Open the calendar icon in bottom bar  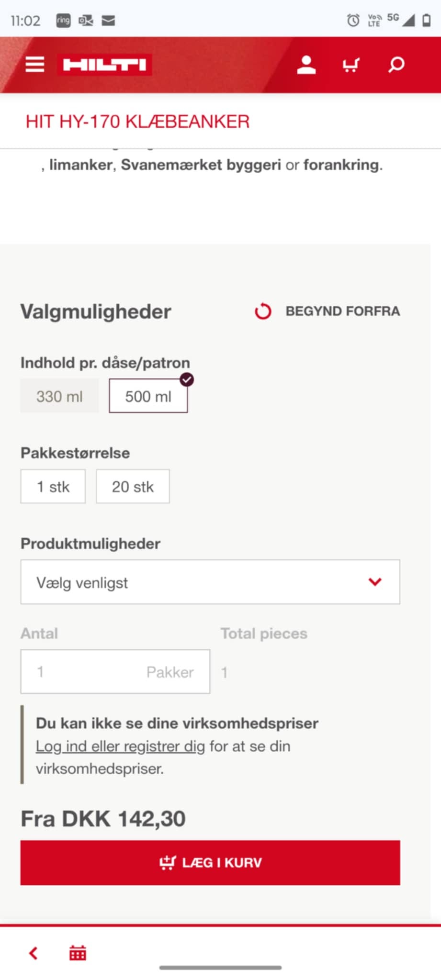[78, 953]
